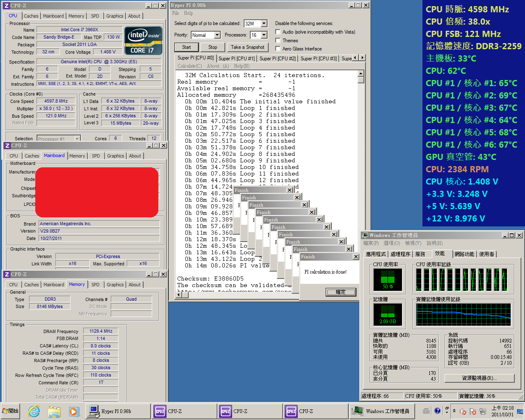
Task: Open the About...(A) menu in Super PI
Action: click(218, 66)
